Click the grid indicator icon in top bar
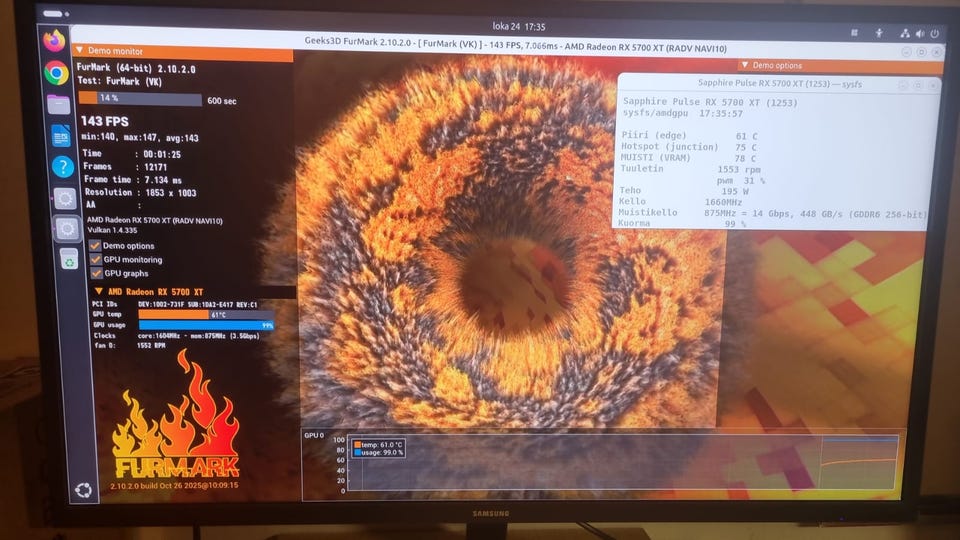This screenshot has height=540, width=960. coord(854,33)
